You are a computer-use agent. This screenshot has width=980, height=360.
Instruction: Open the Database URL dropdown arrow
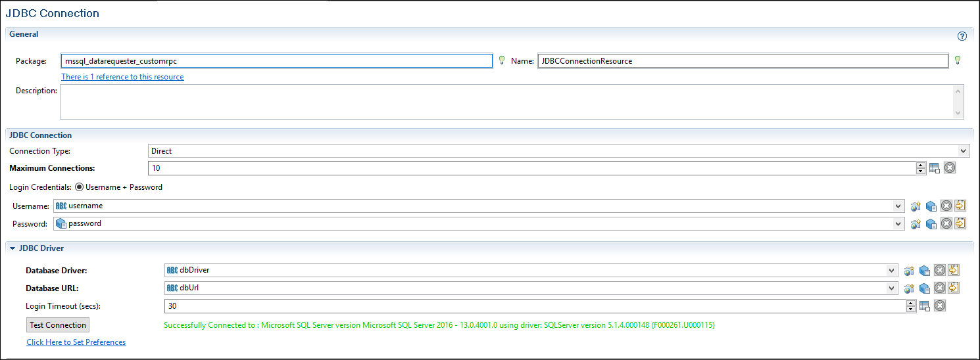click(892, 288)
